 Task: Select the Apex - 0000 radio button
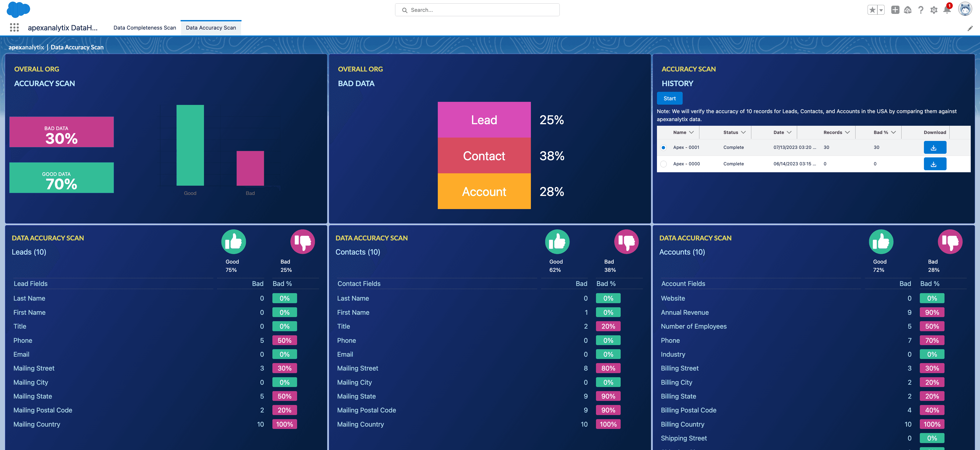[663, 164]
